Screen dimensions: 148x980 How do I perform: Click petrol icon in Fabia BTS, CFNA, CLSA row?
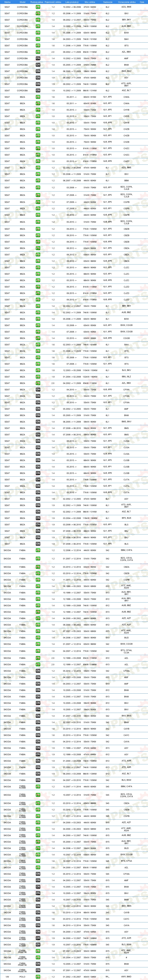pos(38,651)
